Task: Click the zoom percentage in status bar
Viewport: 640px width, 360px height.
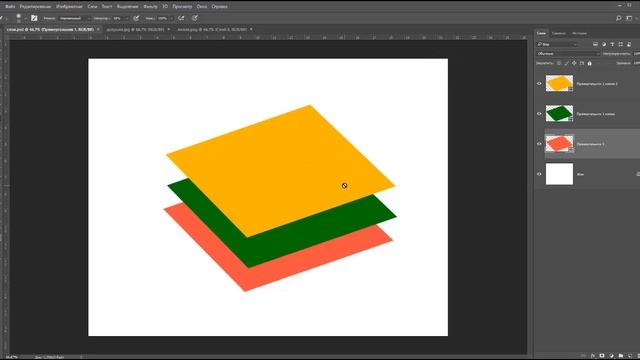Action: pos(11,357)
